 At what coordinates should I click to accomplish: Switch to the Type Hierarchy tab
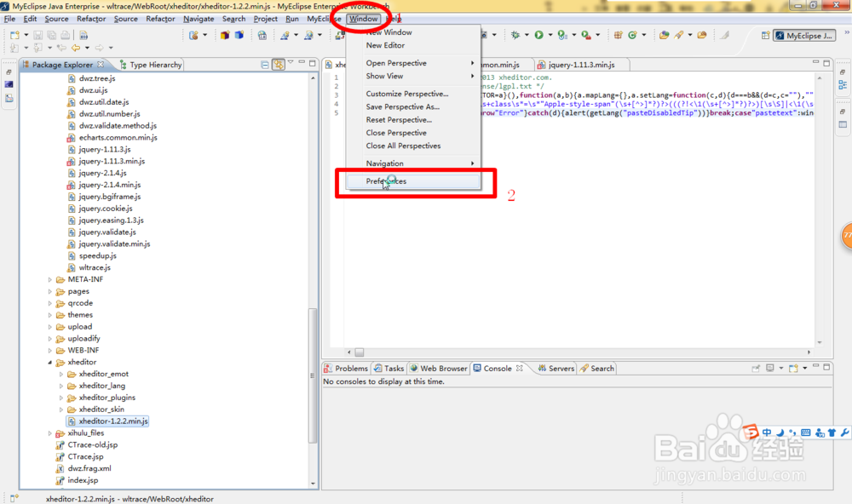point(150,65)
